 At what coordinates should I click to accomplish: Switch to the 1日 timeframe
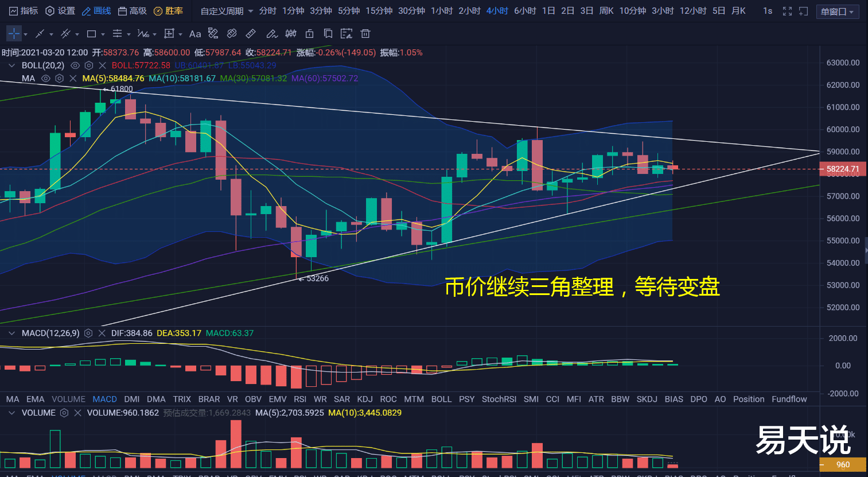pos(548,11)
